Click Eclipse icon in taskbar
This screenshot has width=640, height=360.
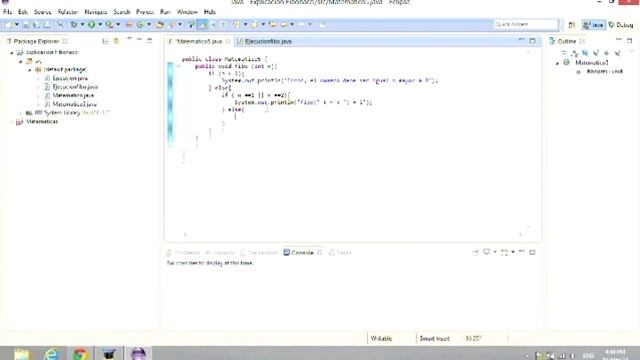[138, 353]
